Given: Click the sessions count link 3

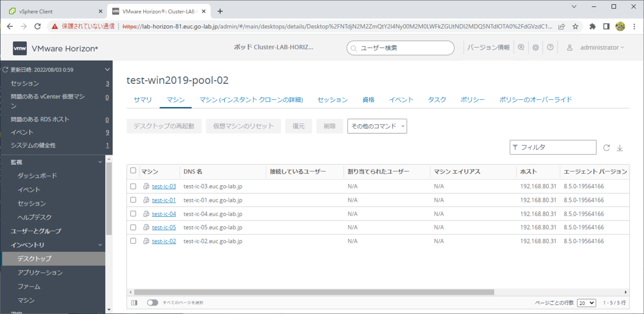Looking at the screenshot, I should pos(107,84).
